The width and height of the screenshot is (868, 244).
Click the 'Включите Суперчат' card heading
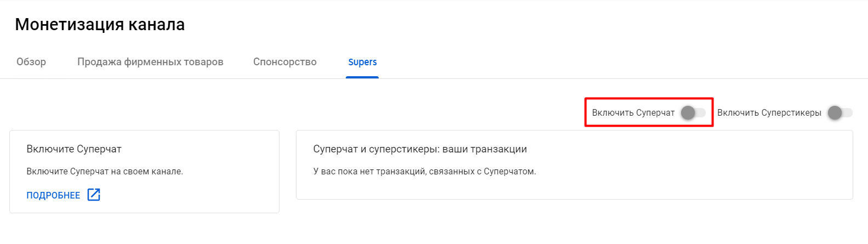(x=74, y=149)
